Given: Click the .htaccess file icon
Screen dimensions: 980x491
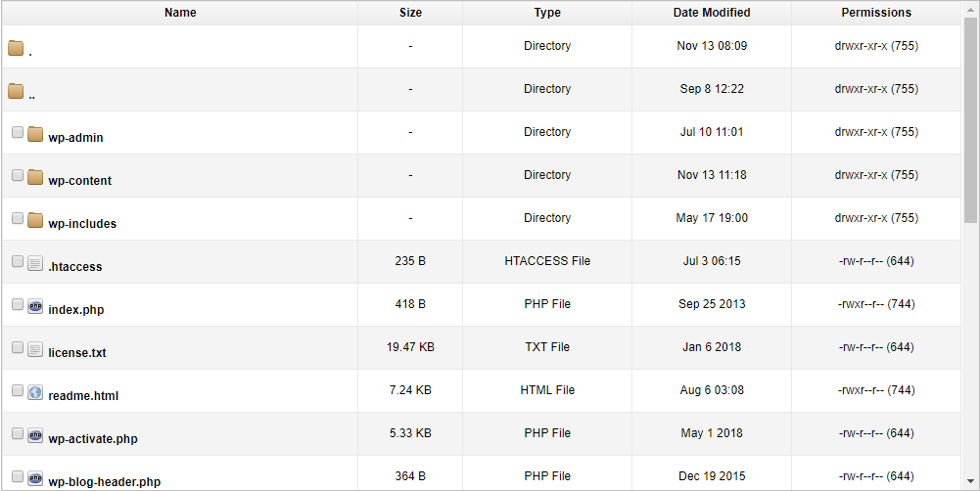Looking at the screenshot, I should click(x=35, y=263).
